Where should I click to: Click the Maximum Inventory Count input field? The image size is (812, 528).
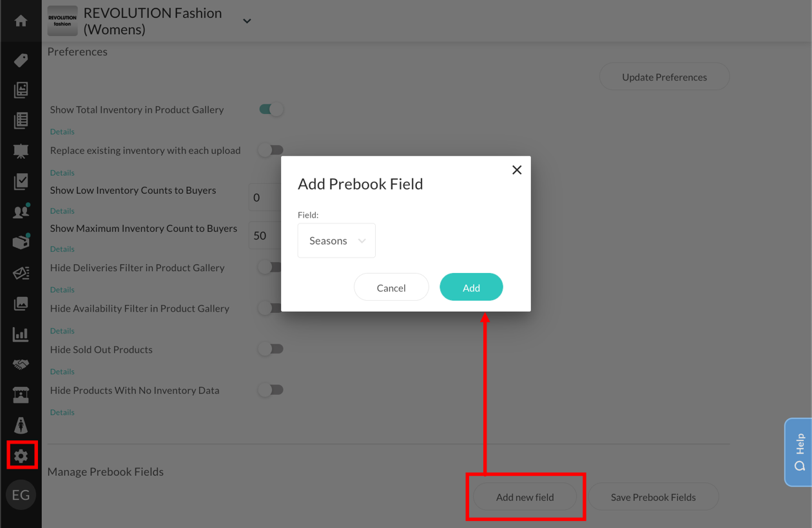click(264, 236)
